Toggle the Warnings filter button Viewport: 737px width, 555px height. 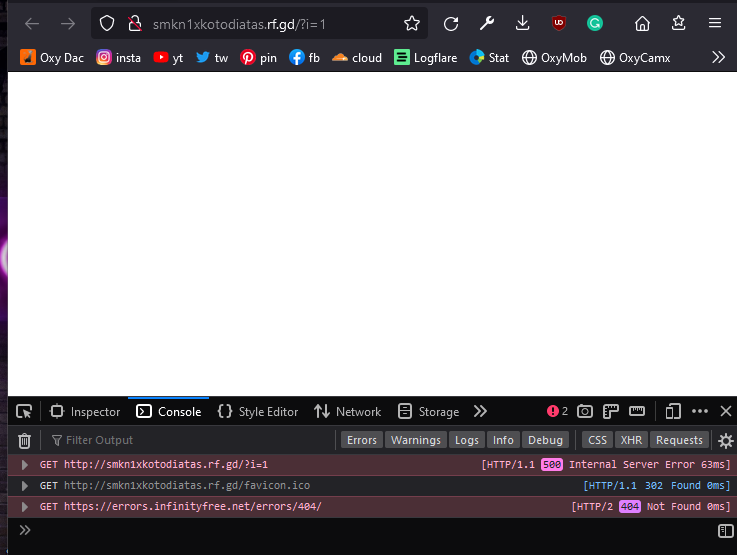pos(415,440)
